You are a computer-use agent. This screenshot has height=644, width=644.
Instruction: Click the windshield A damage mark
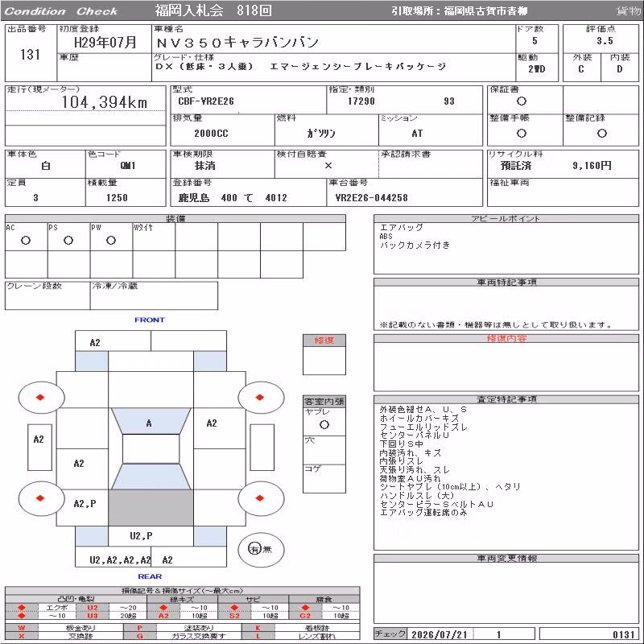tap(149, 423)
